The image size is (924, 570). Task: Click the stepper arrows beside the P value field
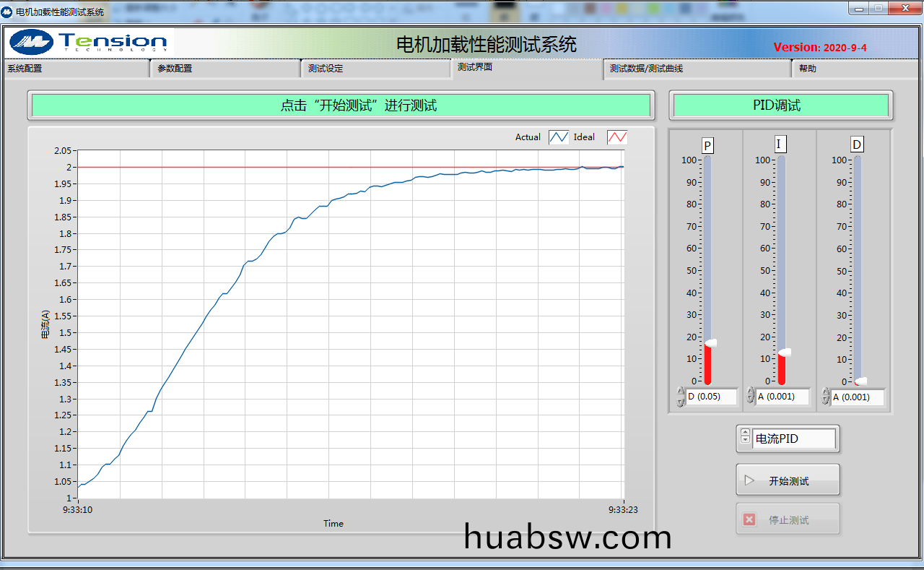(x=680, y=397)
